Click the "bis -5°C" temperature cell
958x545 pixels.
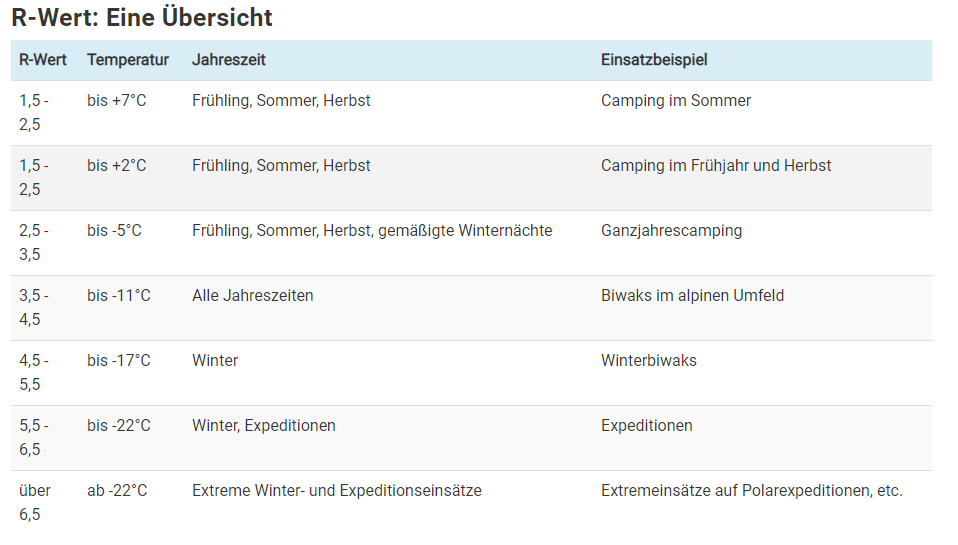tap(114, 231)
